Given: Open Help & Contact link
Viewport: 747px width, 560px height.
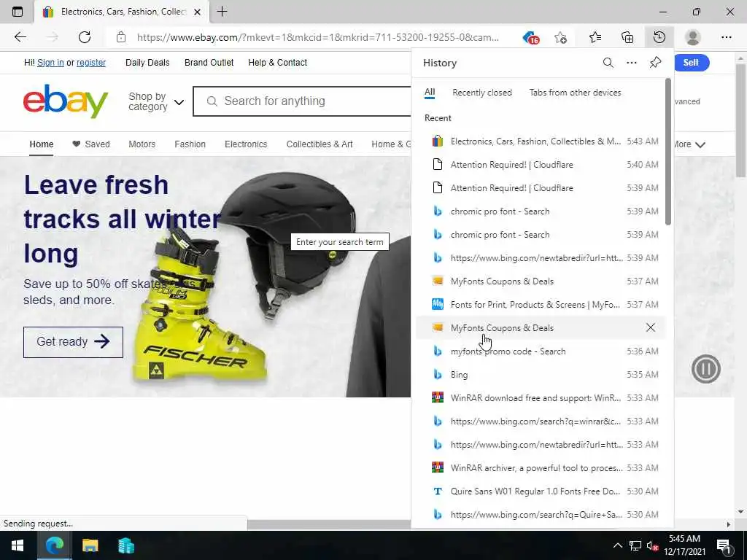Looking at the screenshot, I should pos(278,63).
